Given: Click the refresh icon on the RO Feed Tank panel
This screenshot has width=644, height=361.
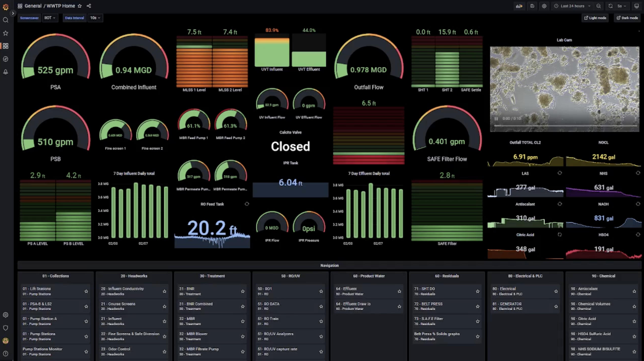Looking at the screenshot, I should pyautogui.click(x=247, y=204).
